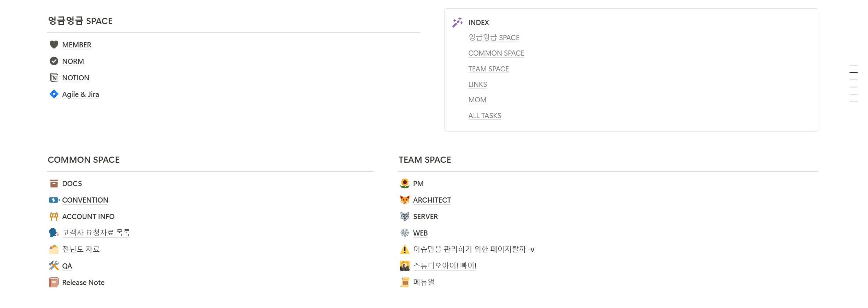The width and height of the screenshot is (868, 308).
Task: Open the CONVENTION page link
Action: click(85, 200)
